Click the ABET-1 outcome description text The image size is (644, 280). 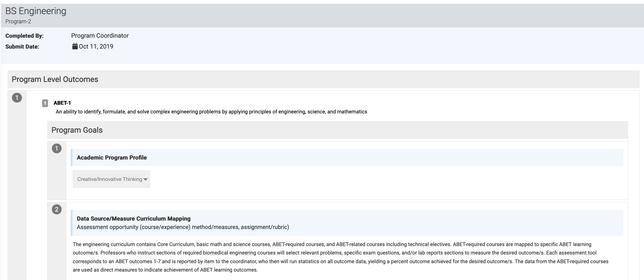(211, 112)
